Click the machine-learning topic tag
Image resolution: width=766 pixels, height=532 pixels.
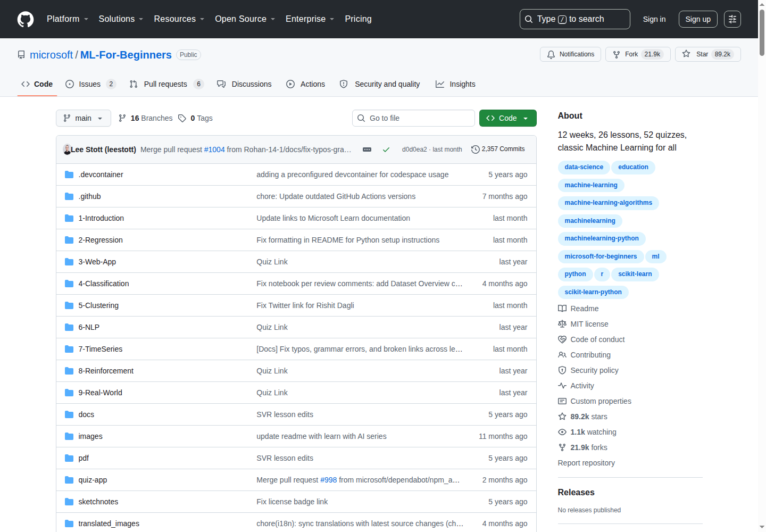click(x=591, y=185)
